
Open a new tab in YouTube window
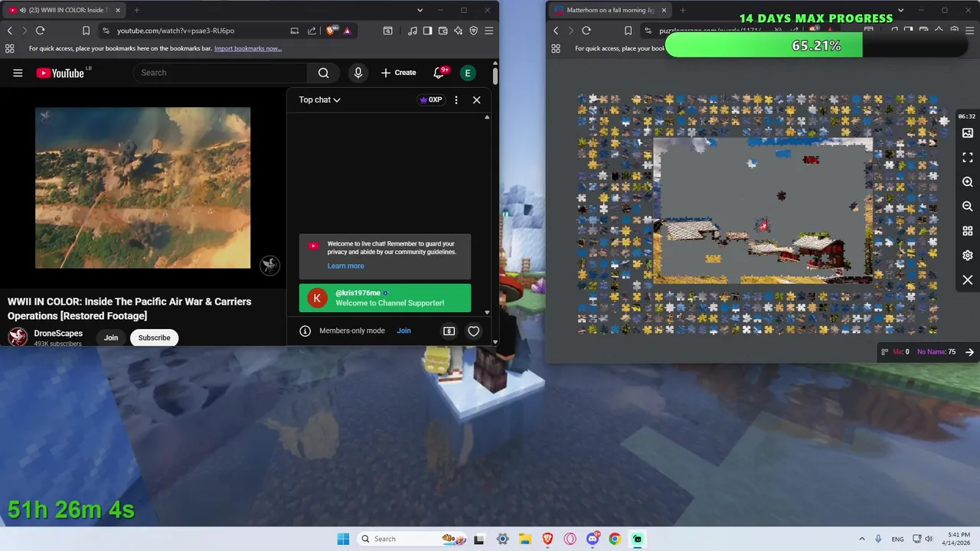click(136, 10)
